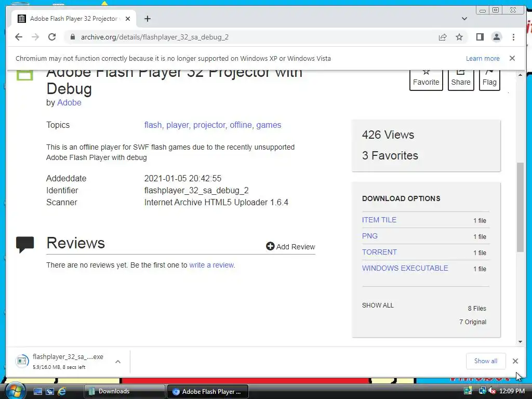Click the muted volume tray icon
532x399 pixels.
click(493, 391)
